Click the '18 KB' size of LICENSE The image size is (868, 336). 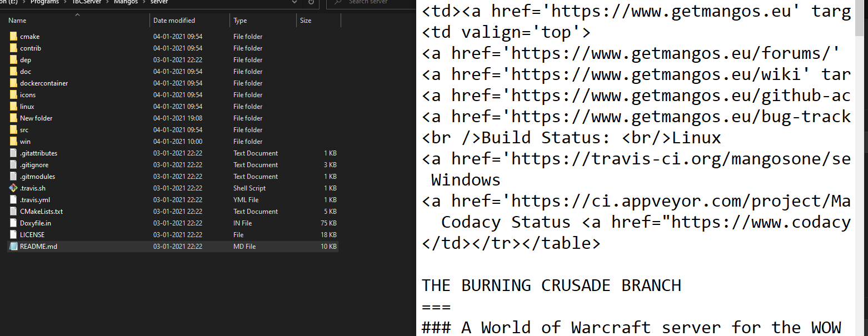click(x=329, y=235)
